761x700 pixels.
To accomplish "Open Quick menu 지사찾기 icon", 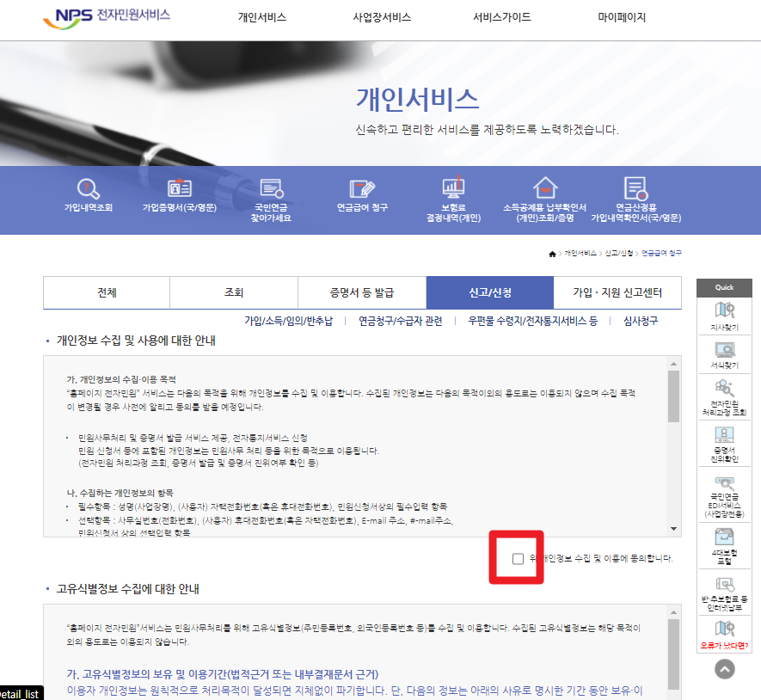I will coord(724,310).
